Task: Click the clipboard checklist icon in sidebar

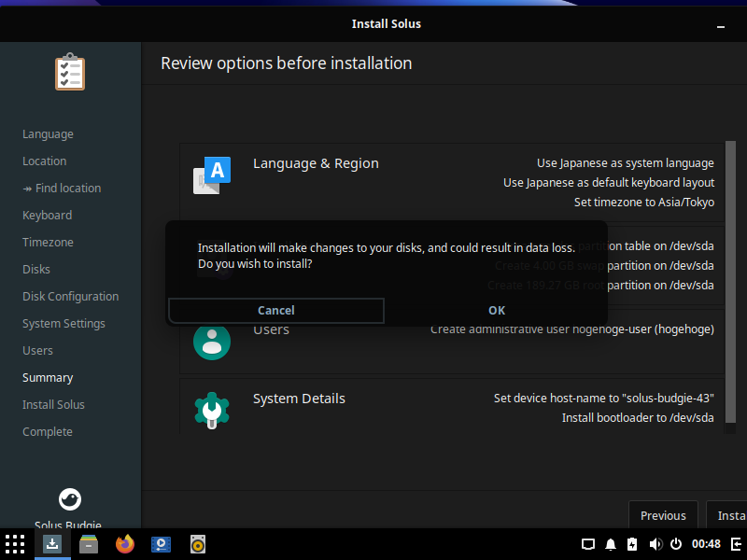Action: pos(70,72)
